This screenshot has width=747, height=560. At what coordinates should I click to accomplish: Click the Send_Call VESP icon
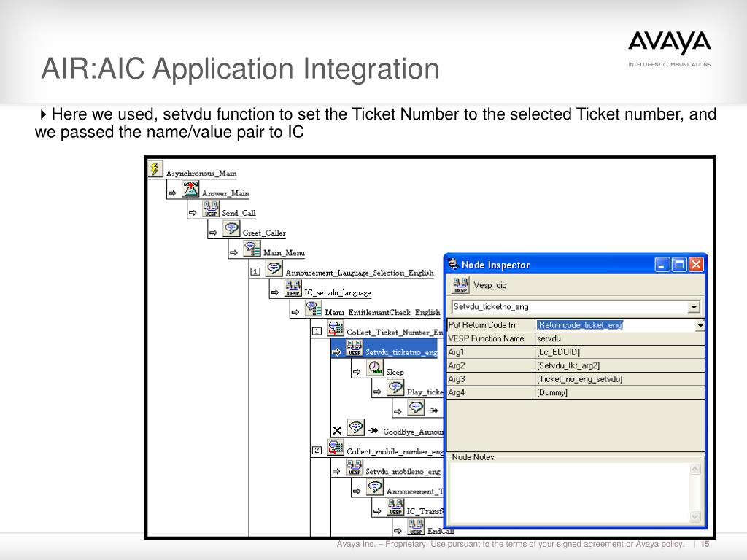click(211, 209)
